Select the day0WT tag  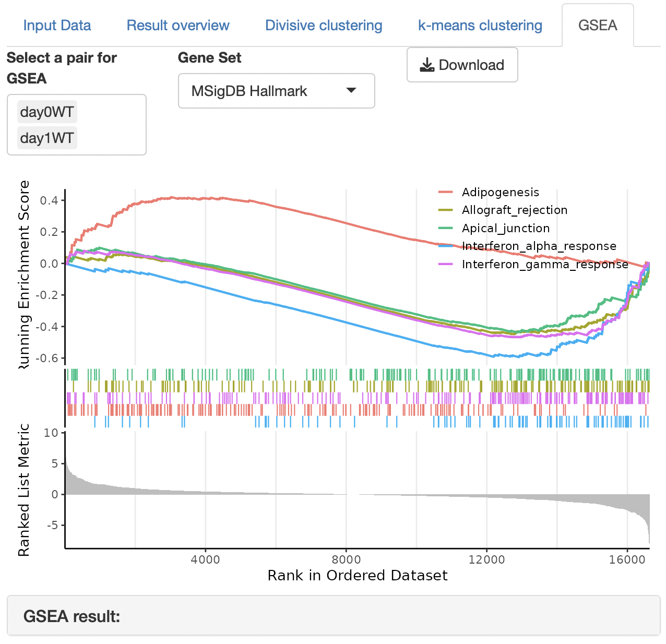[x=47, y=112]
